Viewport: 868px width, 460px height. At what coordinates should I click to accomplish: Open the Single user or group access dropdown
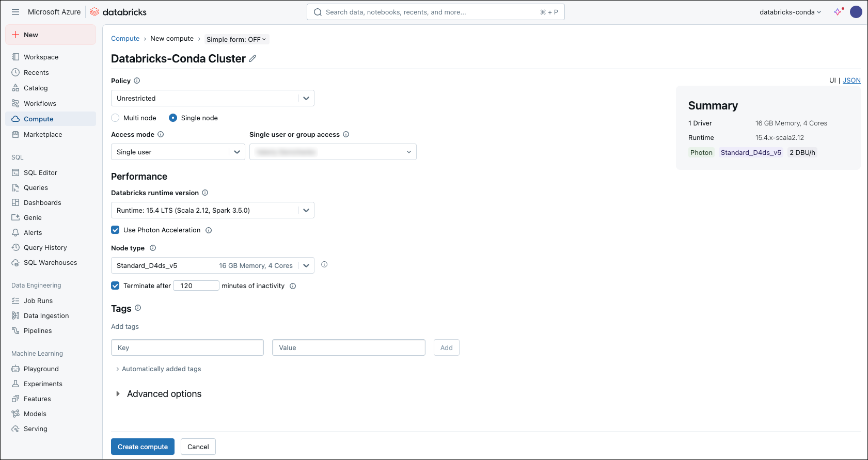point(333,152)
